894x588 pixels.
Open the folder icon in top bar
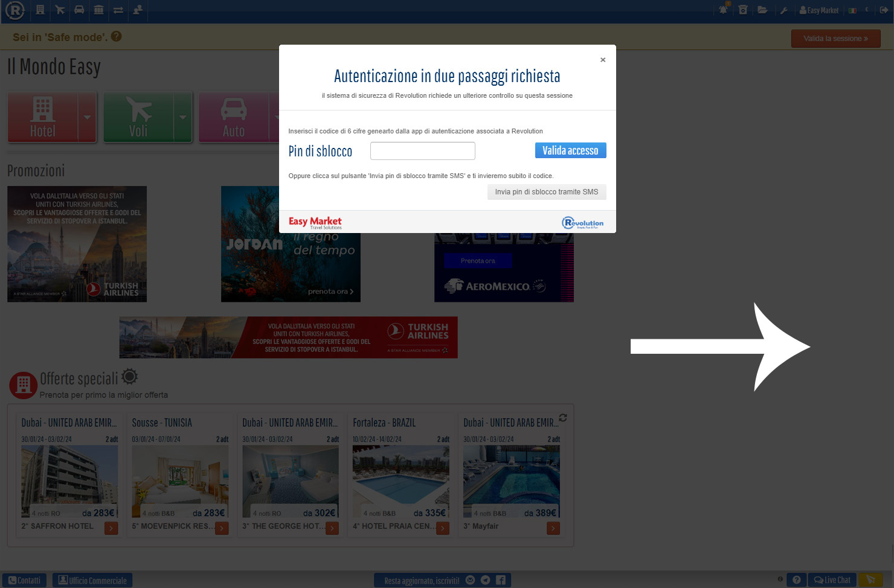click(762, 10)
